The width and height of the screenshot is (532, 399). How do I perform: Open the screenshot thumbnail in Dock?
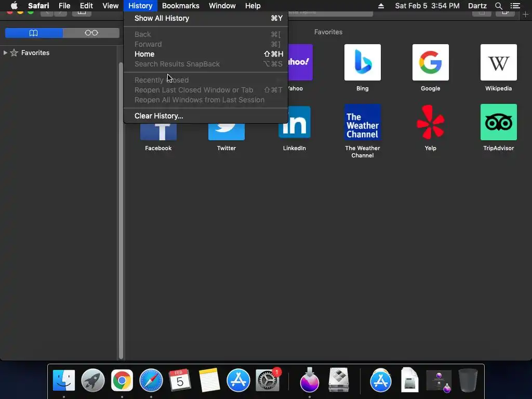pos(438,381)
